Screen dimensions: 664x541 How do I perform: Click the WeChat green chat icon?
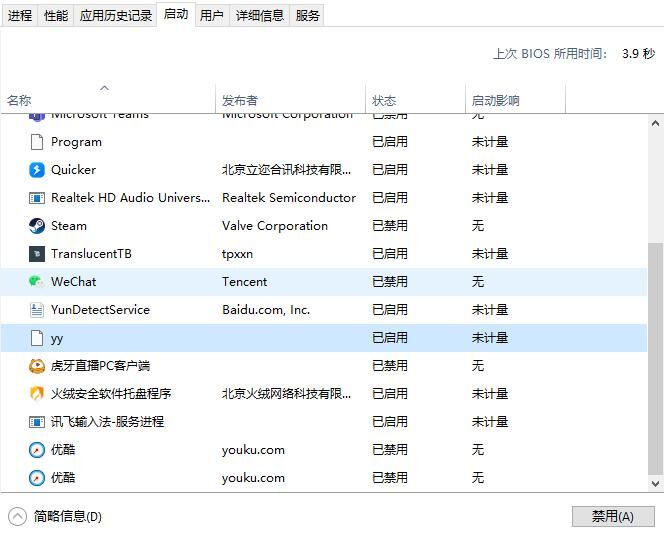37,282
